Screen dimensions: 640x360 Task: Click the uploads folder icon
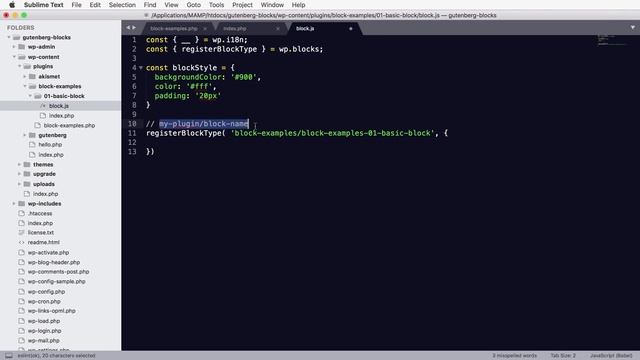(x=27, y=184)
